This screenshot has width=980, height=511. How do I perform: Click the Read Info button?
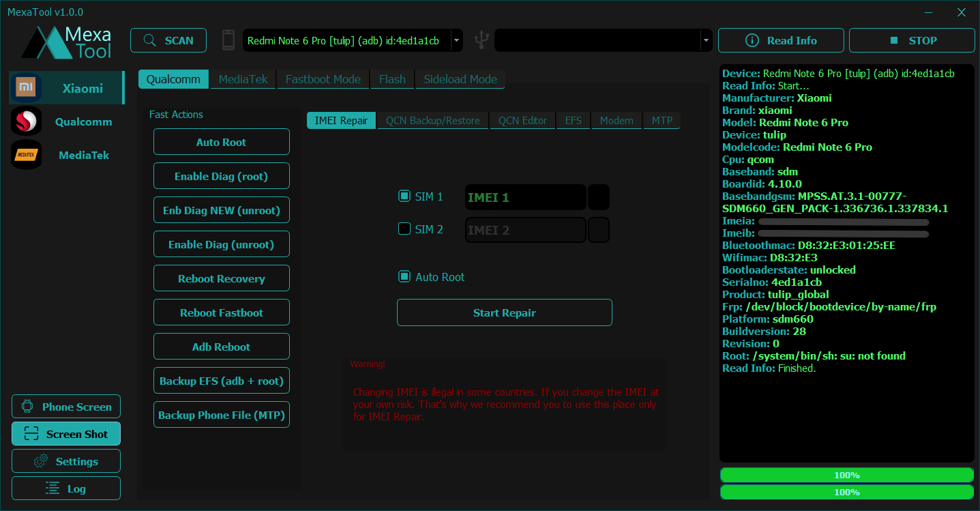point(781,40)
